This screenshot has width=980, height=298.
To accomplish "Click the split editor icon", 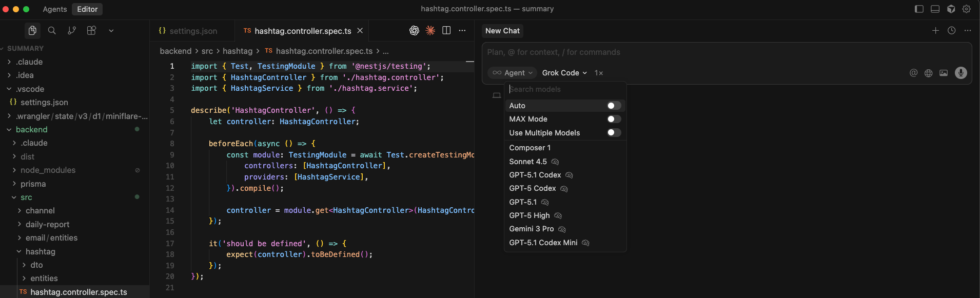I will (x=446, y=31).
